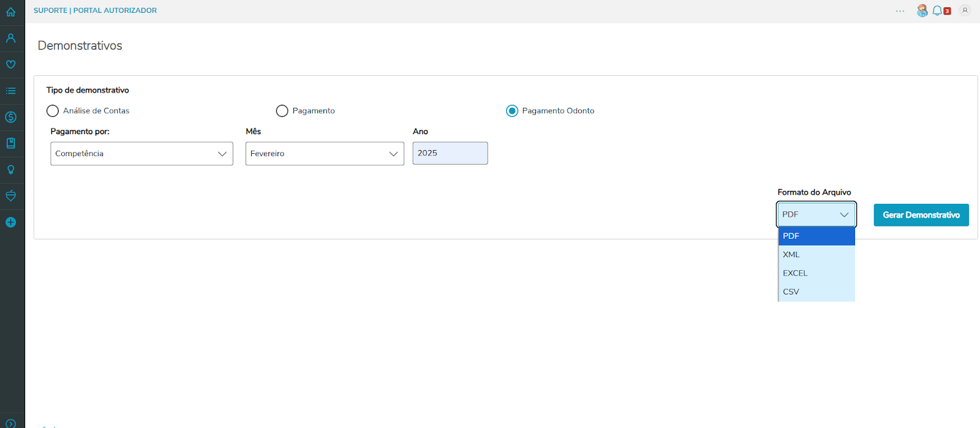Choose the Pagamento radio button
Image resolution: width=980 pixels, height=428 pixels.
282,111
